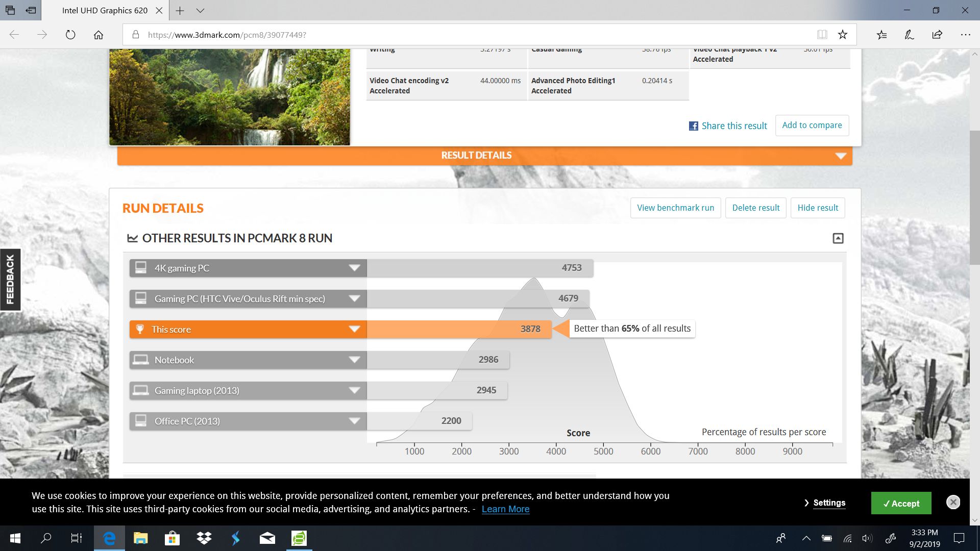980x551 pixels.
Task: Open People icon in system tray
Action: click(x=781, y=538)
